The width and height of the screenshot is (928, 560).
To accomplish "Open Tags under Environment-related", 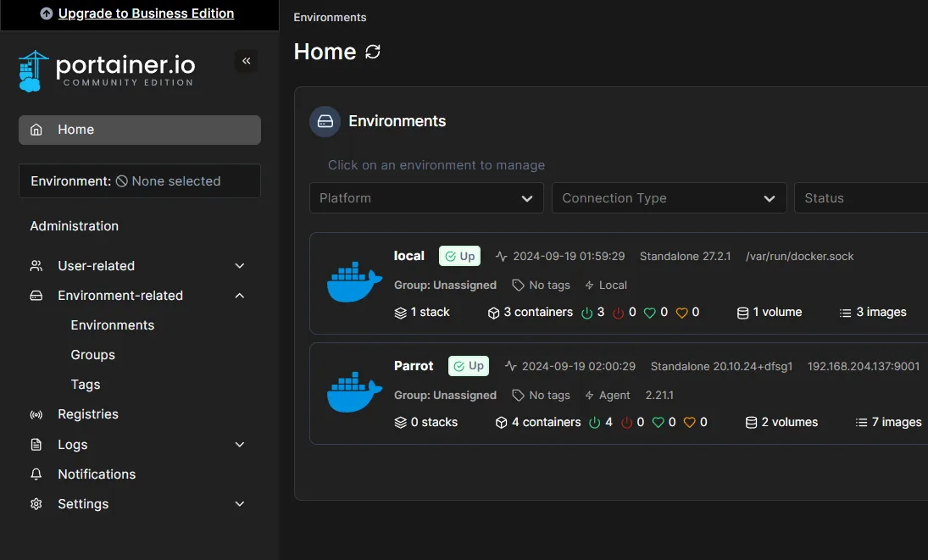I will tap(86, 385).
